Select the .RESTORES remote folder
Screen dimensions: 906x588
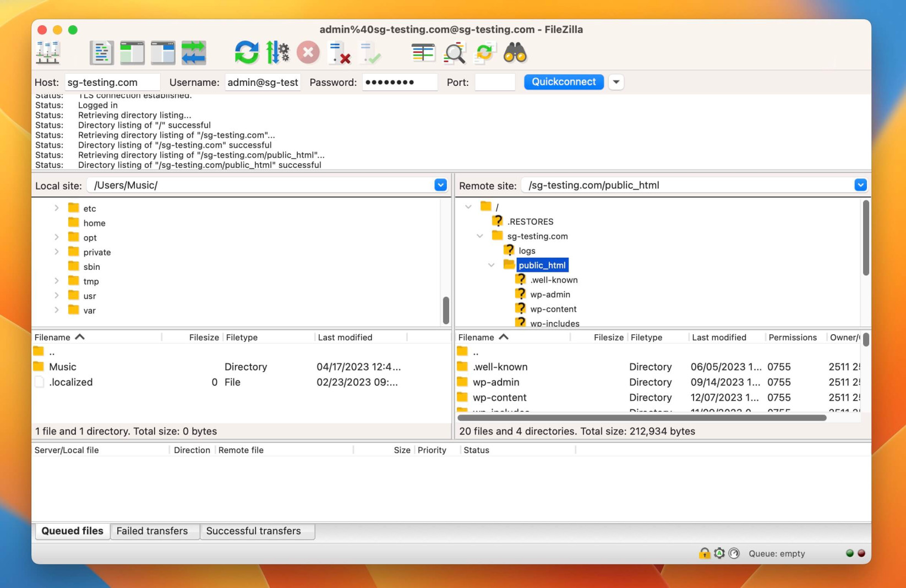point(530,221)
